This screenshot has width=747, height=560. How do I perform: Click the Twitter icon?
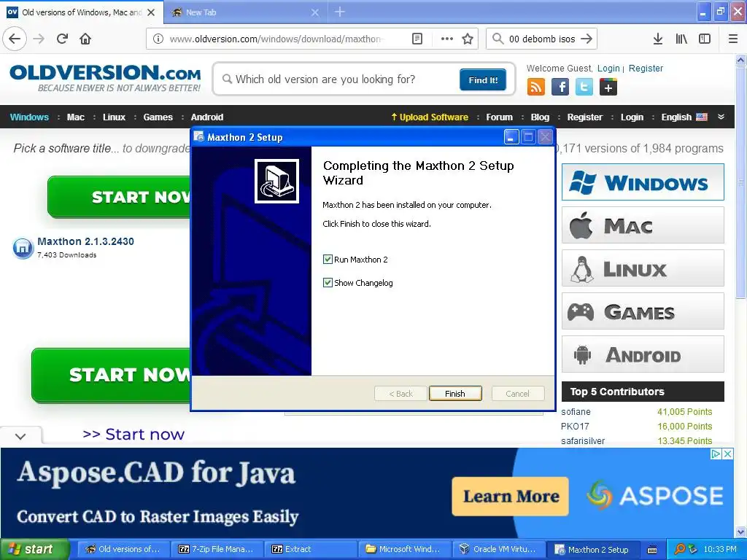[x=584, y=87]
